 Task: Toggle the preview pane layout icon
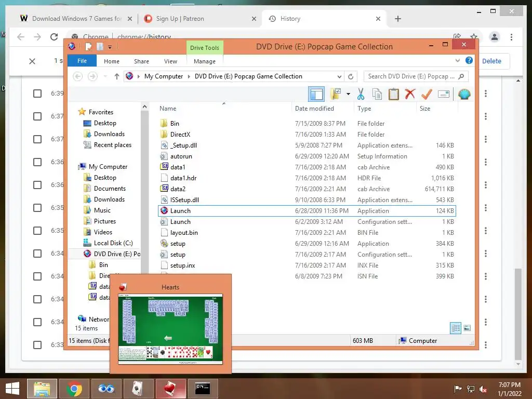(316, 94)
